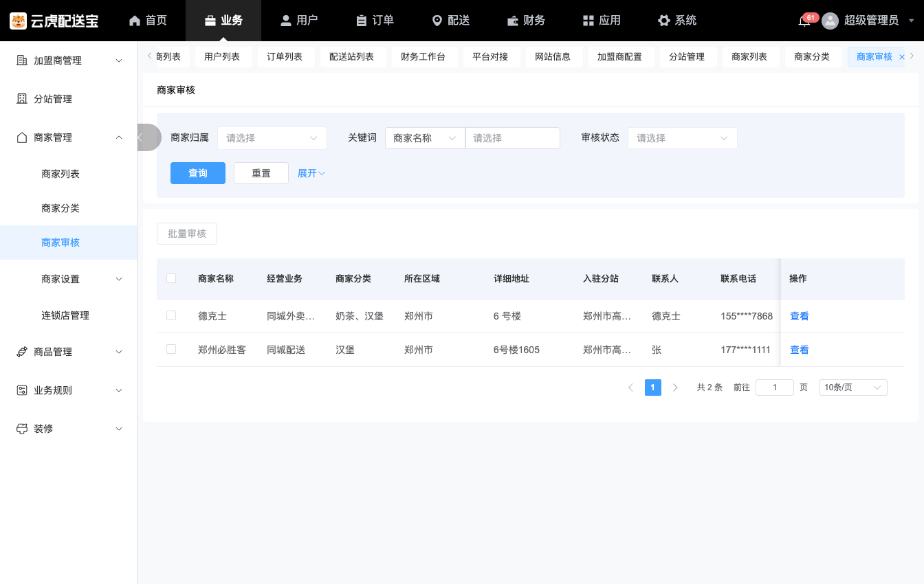Expand more filters with 展开
The image size is (924, 584).
tap(311, 173)
